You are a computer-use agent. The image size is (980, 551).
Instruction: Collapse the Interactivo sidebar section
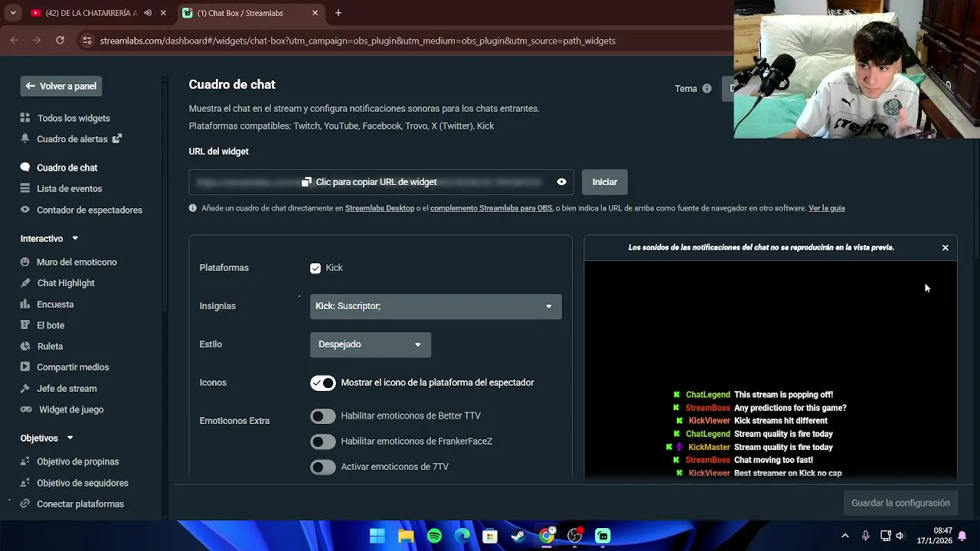(x=75, y=239)
